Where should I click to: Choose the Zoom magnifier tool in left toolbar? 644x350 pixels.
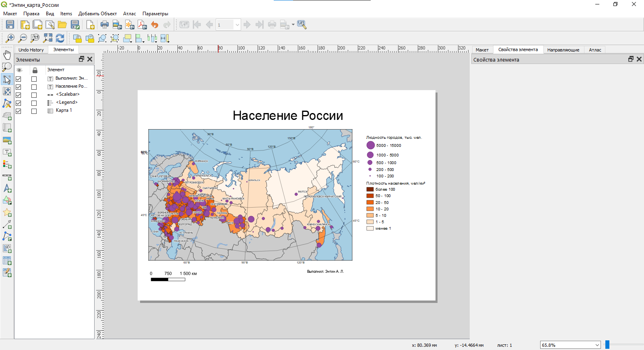click(x=7, y=67)
